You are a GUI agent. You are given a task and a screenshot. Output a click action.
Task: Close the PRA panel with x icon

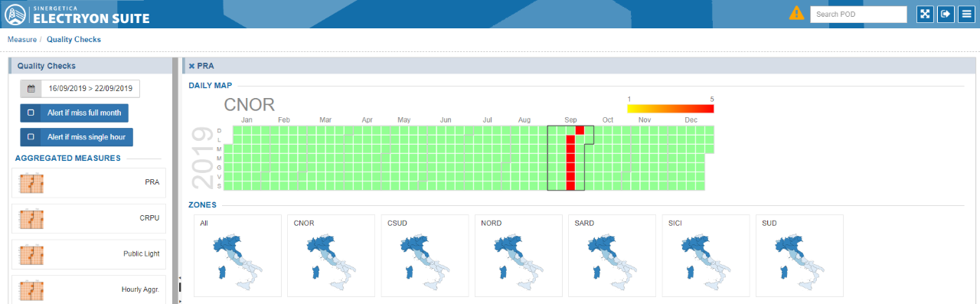[x=191, y=66]
